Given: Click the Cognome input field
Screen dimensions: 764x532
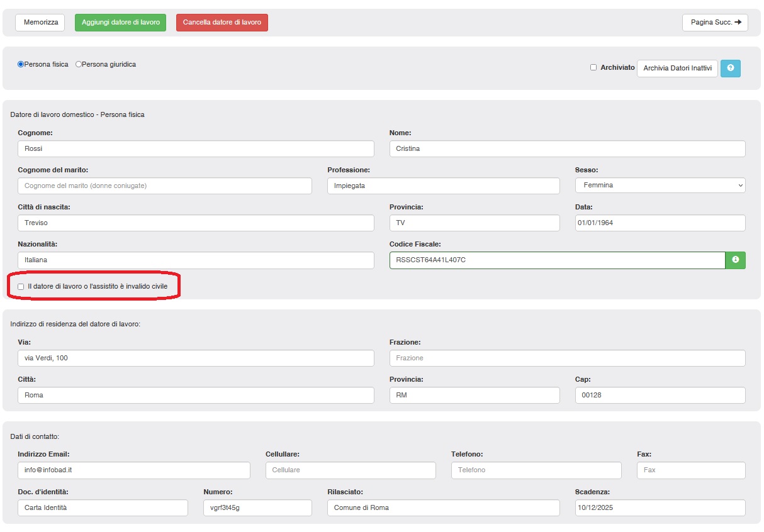Looking at the screenshot, I should 196,149.
